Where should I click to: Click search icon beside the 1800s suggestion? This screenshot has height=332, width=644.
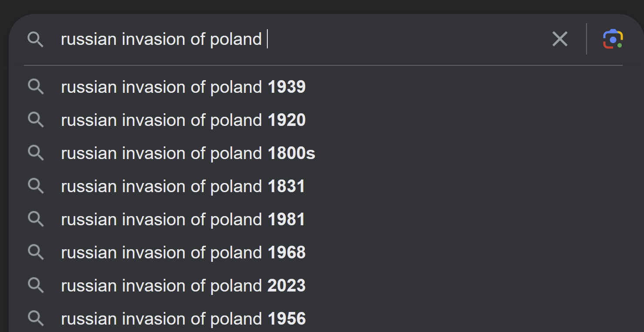coord(36,153)
